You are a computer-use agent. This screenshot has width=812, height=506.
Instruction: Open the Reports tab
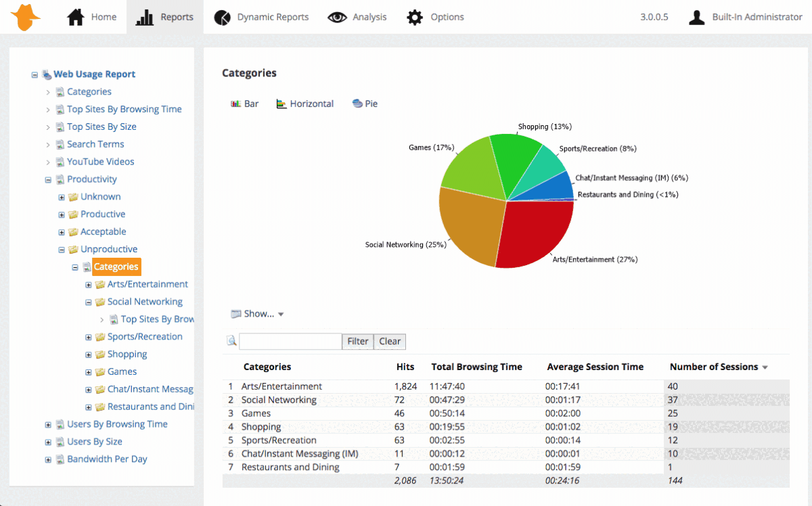[164, 17]
